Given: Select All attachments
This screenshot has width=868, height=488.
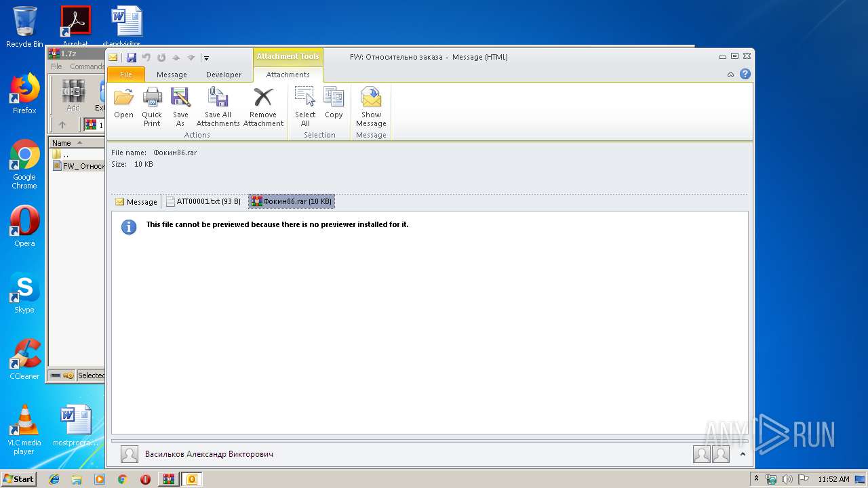Looking at the screenshot, I should 305,106.
